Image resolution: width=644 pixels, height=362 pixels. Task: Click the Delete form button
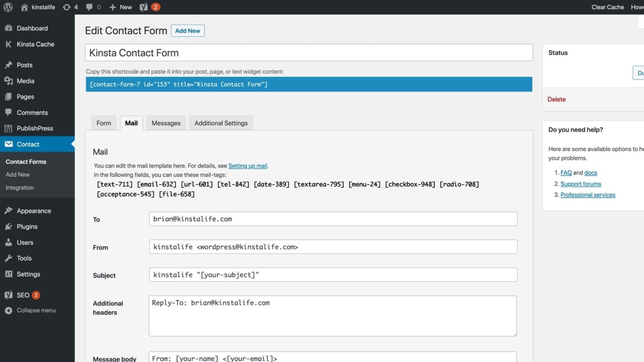click(556, 99)
